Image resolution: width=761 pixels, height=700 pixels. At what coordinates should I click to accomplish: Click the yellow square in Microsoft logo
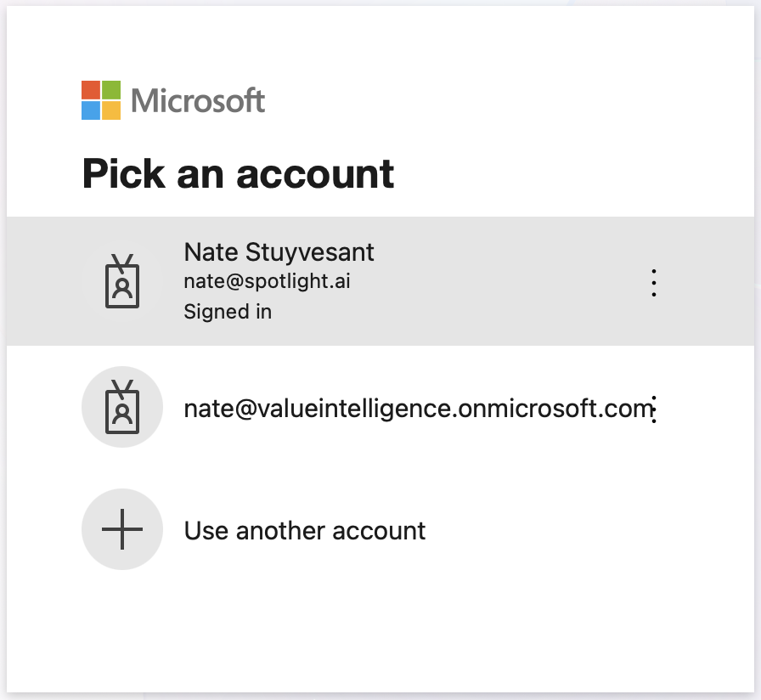point(111,110)
